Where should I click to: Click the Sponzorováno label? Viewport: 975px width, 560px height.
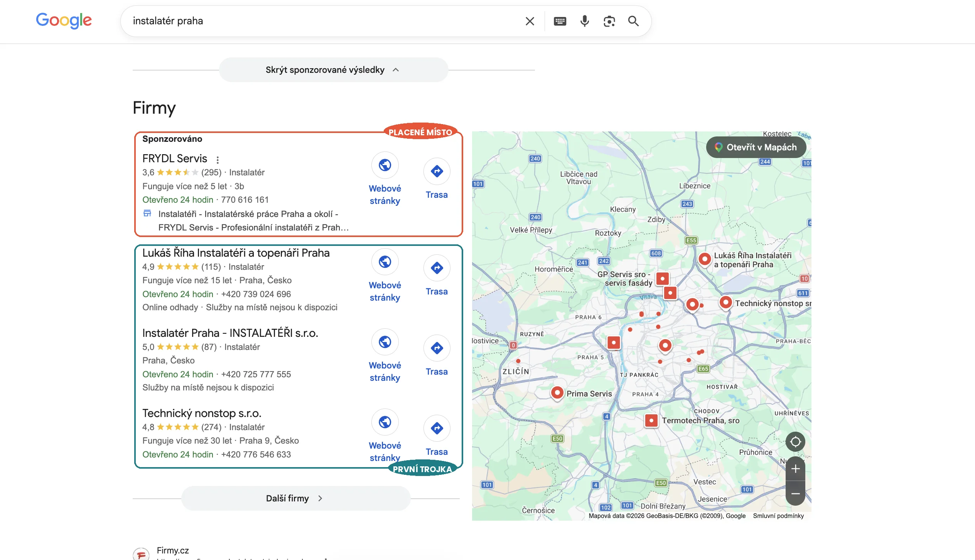[x=172, y=139]
